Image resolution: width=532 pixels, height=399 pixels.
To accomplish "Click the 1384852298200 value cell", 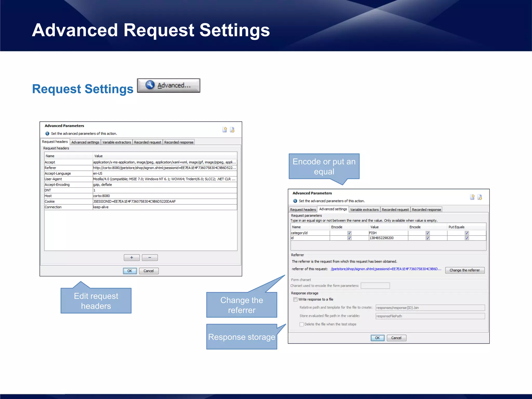I will pos(388,238).
